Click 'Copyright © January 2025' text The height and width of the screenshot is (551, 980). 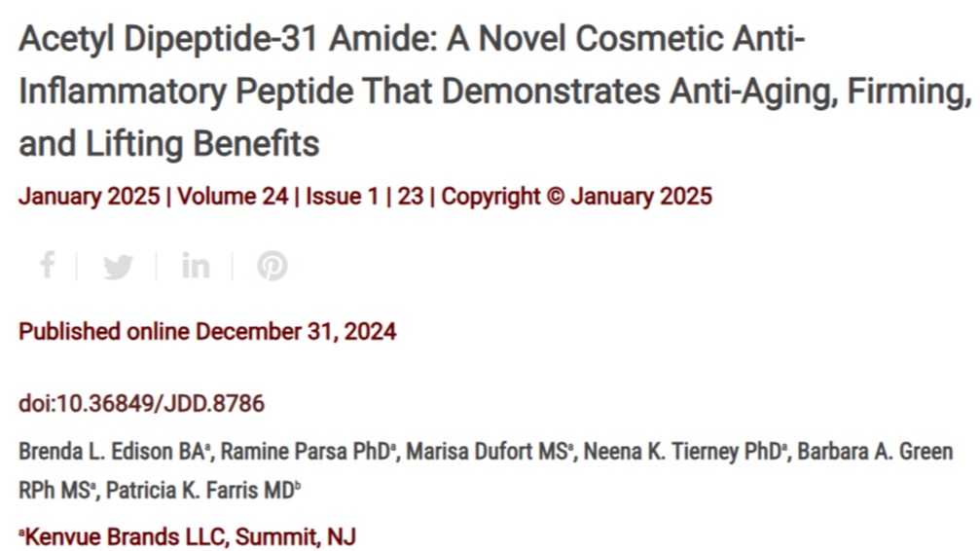(576, 197)
